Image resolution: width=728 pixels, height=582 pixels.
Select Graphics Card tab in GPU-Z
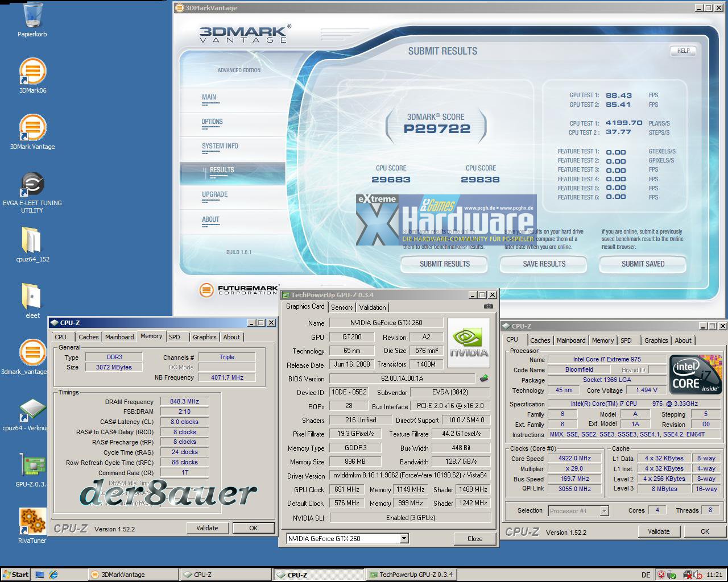click(305, 306)
